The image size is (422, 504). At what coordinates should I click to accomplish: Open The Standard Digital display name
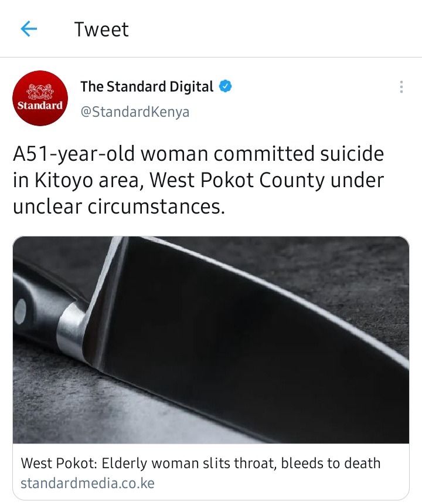pyautogui.click(x=147, y=86)
